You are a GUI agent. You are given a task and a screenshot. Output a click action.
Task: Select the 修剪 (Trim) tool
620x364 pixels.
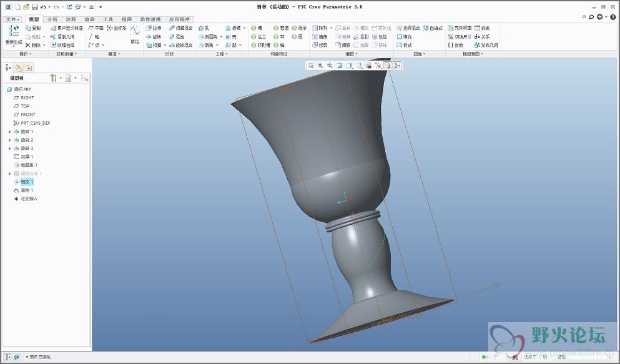click(x=320, y=46)
